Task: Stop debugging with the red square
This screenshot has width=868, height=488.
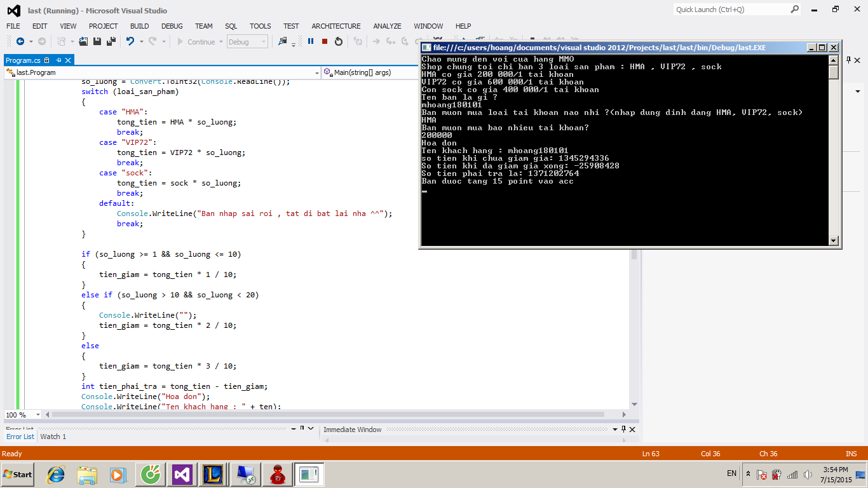Action: [x=325, y=41]
